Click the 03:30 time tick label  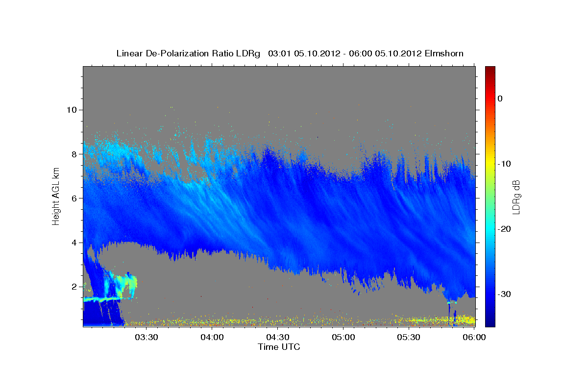[x=147, y=338]
